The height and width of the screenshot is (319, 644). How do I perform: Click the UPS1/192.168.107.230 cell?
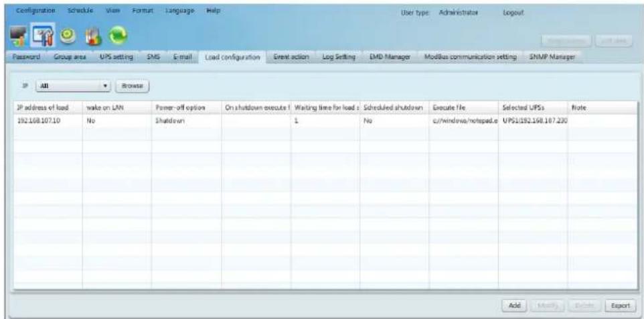533,122
